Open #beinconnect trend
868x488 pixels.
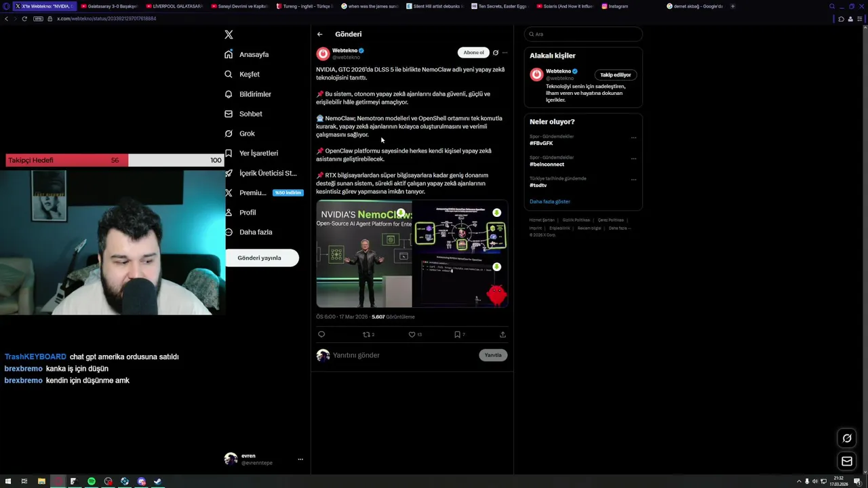547,164
